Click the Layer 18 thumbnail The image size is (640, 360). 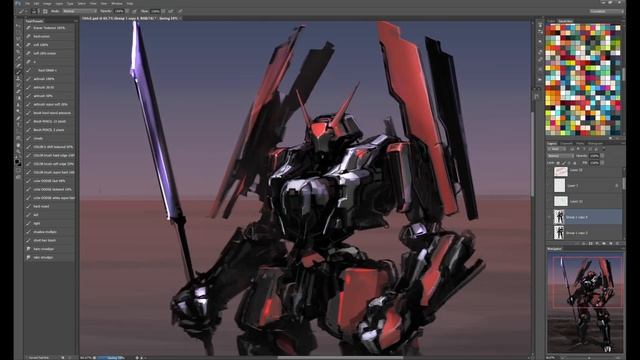point(560,171)
